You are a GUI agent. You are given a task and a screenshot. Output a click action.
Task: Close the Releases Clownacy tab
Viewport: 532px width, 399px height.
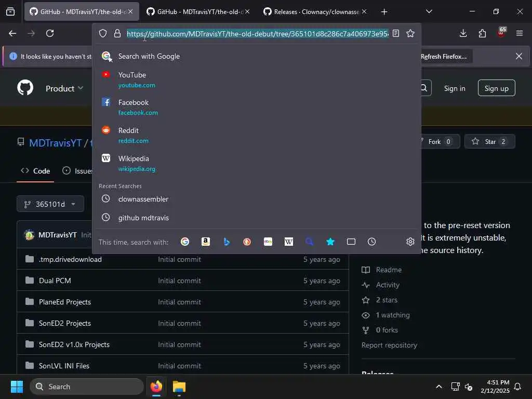click(x=364, y=11)
